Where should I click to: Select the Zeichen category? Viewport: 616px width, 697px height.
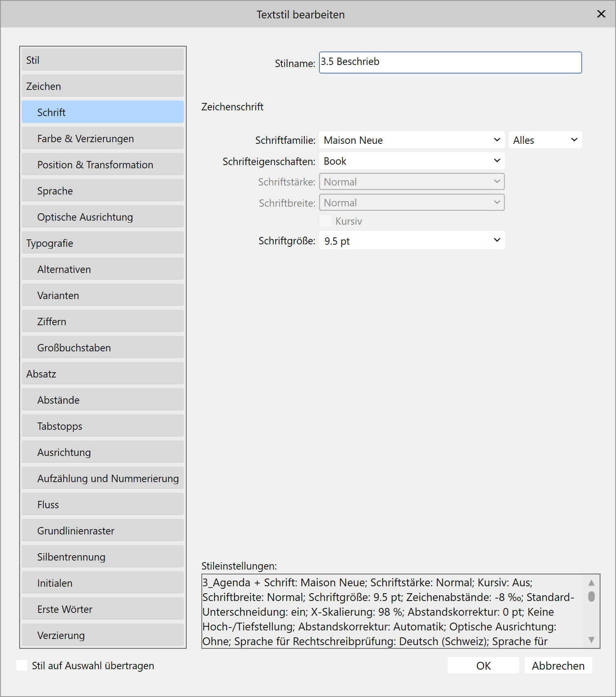[x=103, y=86]
